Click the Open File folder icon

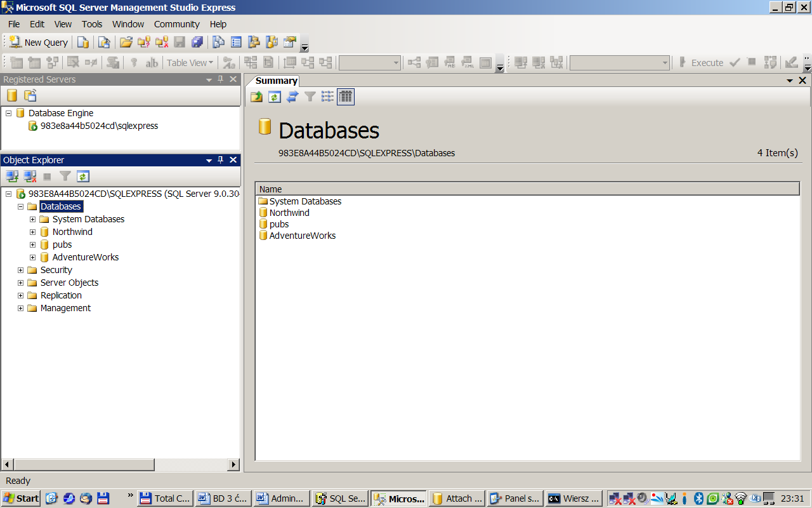click(x=126, y=43)
